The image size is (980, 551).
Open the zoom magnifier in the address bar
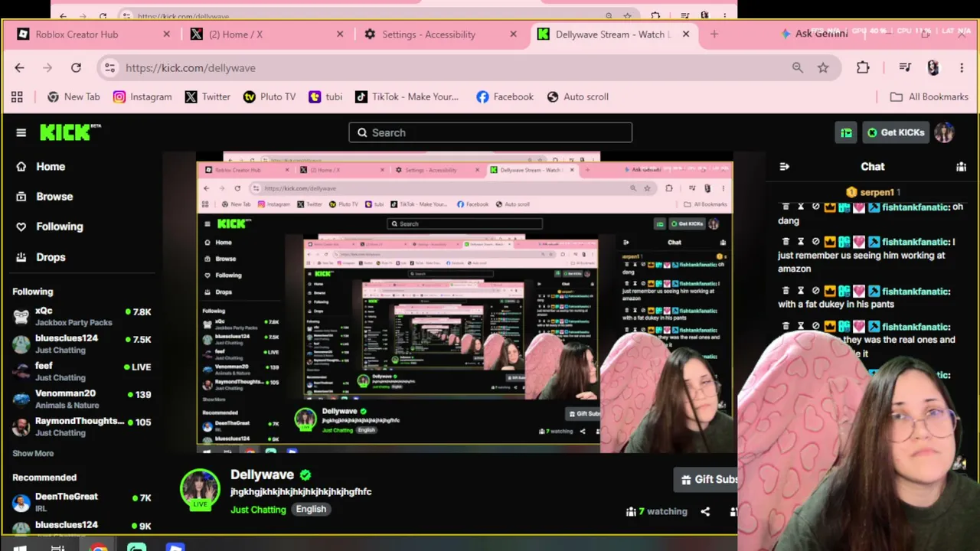click(x=798, y=67)
